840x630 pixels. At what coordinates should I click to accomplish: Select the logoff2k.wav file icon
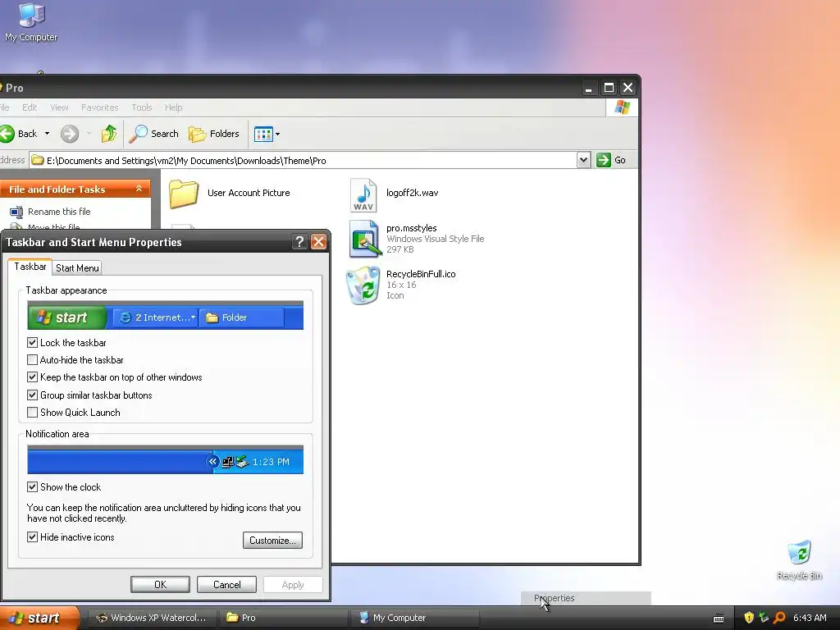coord(363,195)
